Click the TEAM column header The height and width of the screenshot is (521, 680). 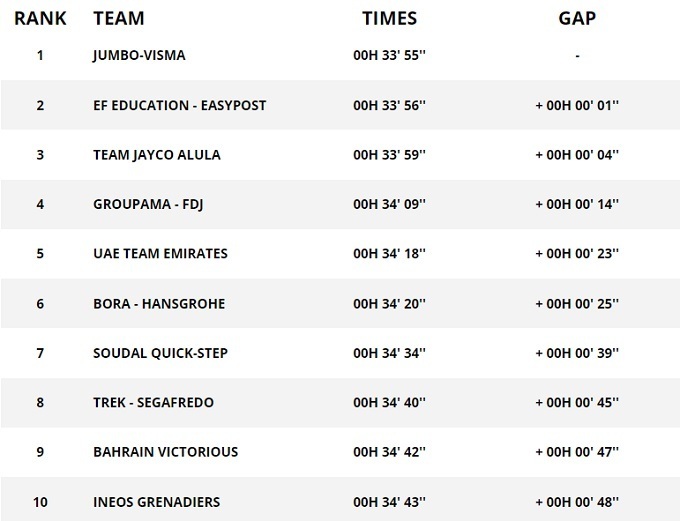pyautogui.click(x=118, y=18)
